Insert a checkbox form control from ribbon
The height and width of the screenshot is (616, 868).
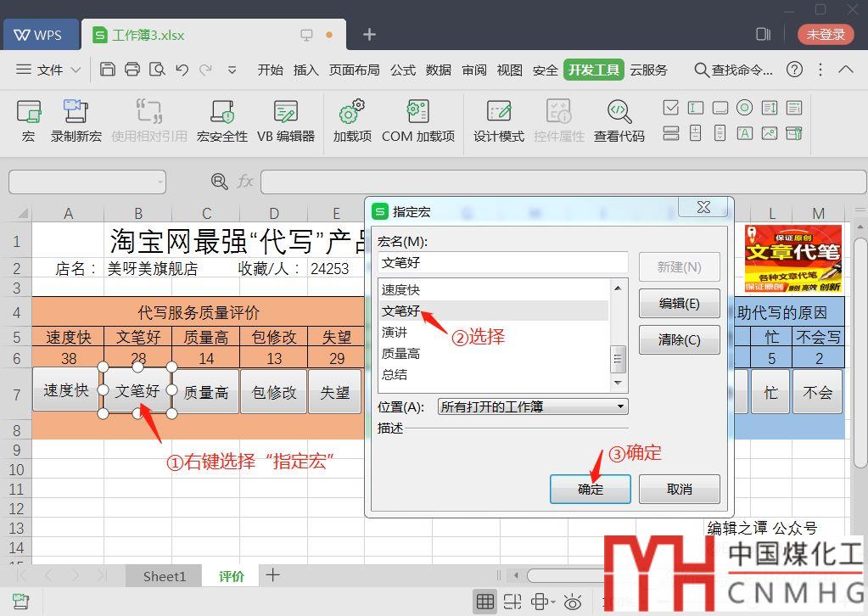[671, 108]
